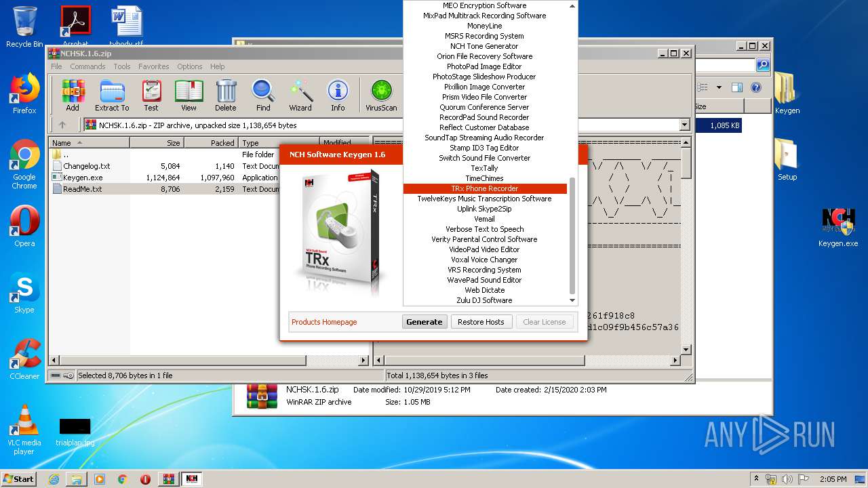Choose Zulu DJ Software from list
This screenshot has width=868, height=488.
tap(484, 300)
